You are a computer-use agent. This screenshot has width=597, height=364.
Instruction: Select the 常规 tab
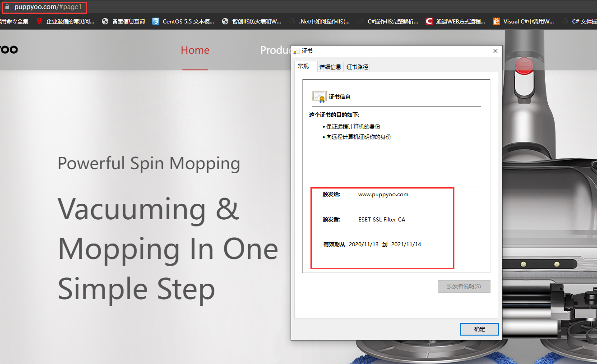coord(303,66)
